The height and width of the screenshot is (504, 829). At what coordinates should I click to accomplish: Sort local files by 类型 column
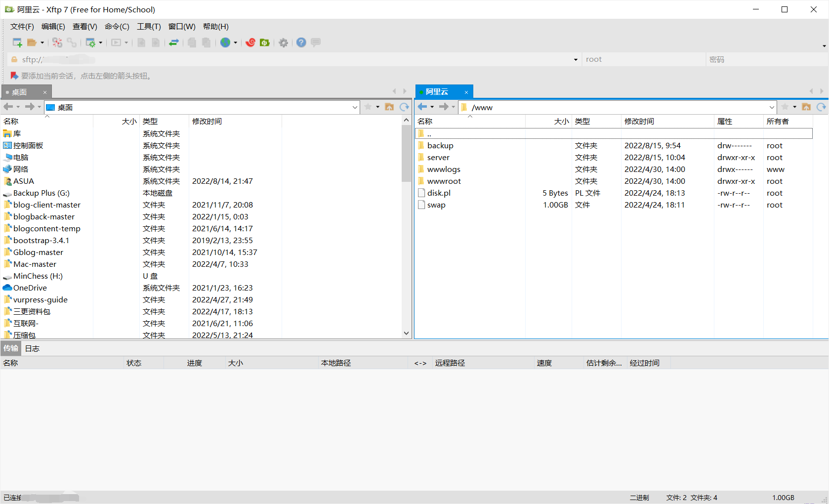[x=165, y=121]
